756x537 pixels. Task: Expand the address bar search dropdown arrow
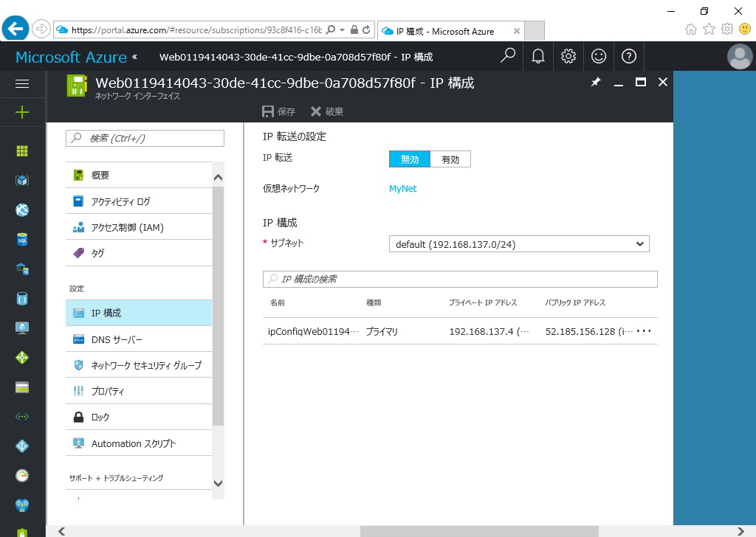(343, 30)
